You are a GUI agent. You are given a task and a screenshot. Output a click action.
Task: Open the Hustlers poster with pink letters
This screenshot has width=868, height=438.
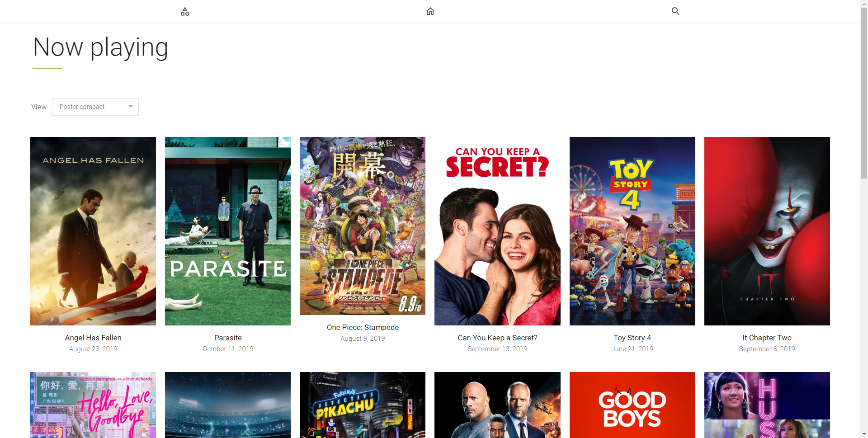767,405
